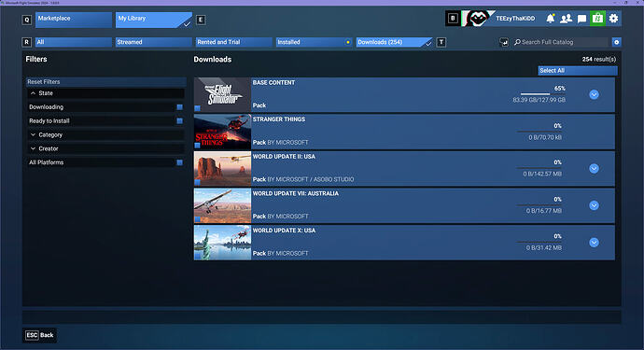Click the 254 result(s) count text
Viewport: 644px width, 350px height.
(599, 59)
